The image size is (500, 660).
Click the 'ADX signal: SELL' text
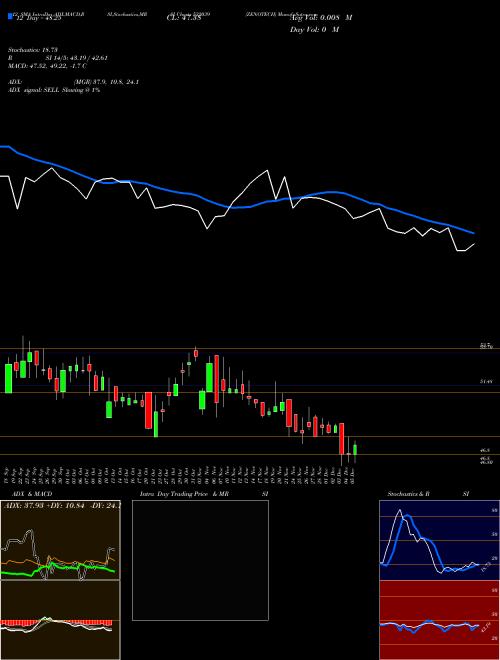[34, 90]
